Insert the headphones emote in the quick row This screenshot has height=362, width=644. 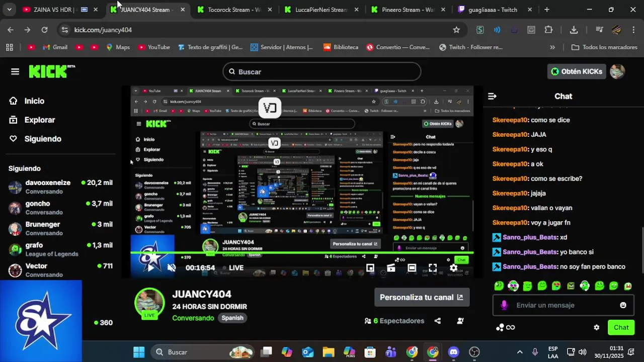(x=585, y=286)
